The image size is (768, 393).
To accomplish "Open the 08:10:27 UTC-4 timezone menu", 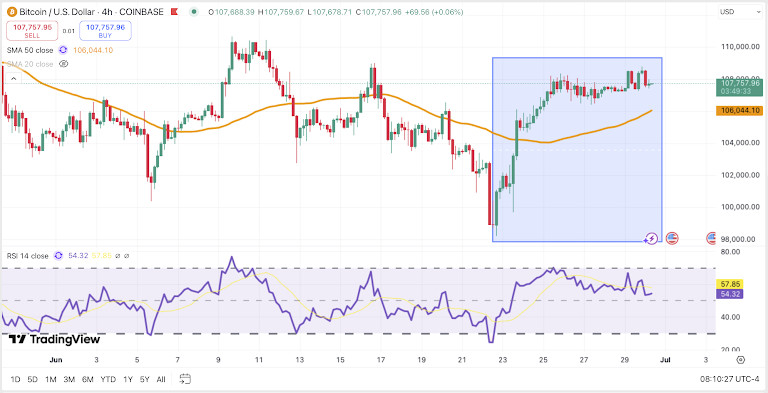I will click(731, 379).
